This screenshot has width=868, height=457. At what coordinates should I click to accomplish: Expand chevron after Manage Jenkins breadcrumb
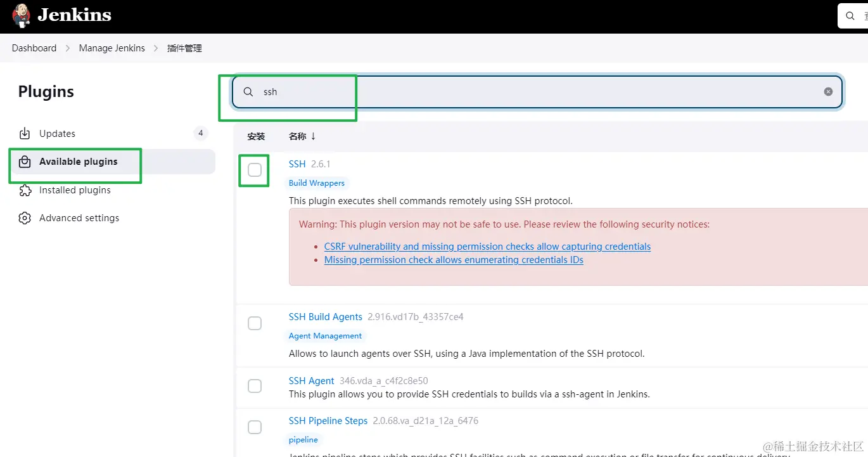pos(156,48)
